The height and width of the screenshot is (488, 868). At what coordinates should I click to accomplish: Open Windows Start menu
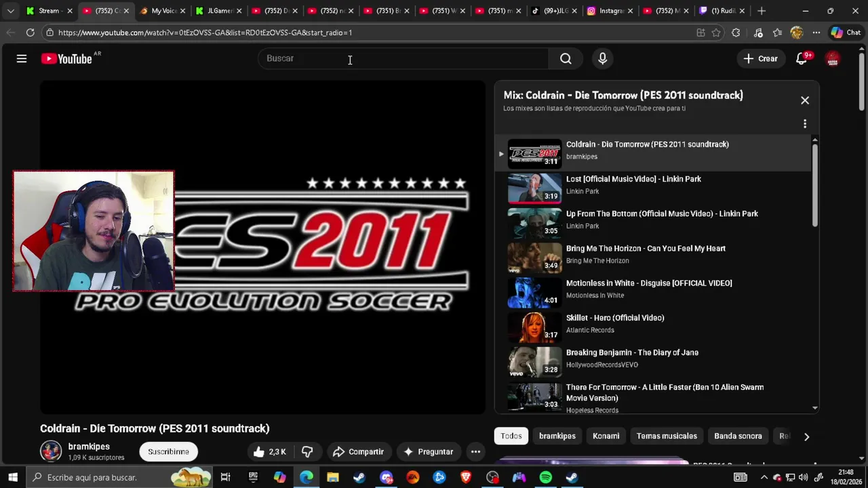[x=13, y=477]
